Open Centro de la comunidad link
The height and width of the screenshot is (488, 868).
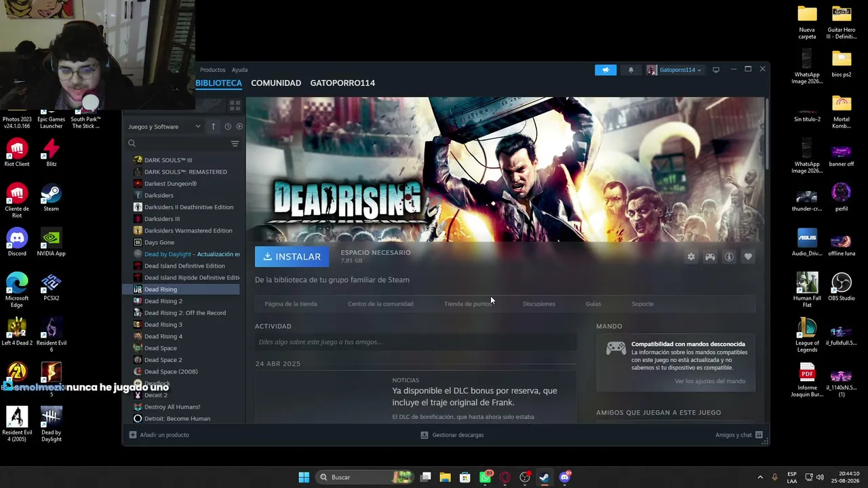(380, 304)
